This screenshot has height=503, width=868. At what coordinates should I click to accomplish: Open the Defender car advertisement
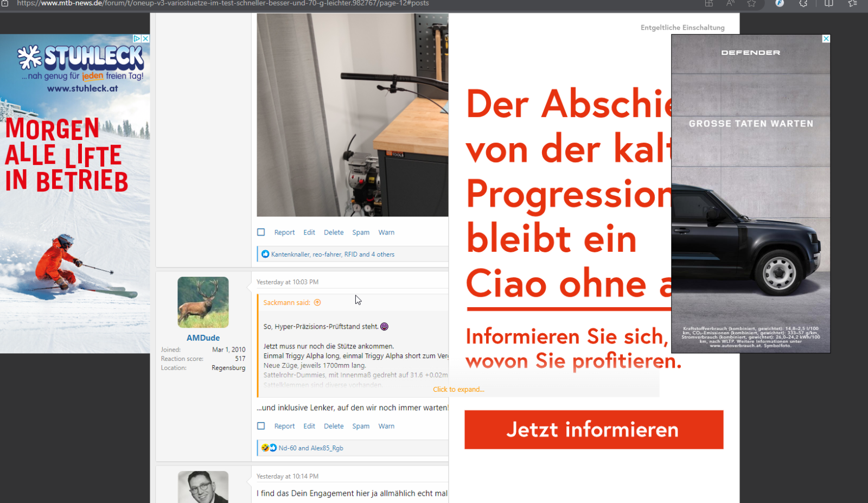coord(751,194)
